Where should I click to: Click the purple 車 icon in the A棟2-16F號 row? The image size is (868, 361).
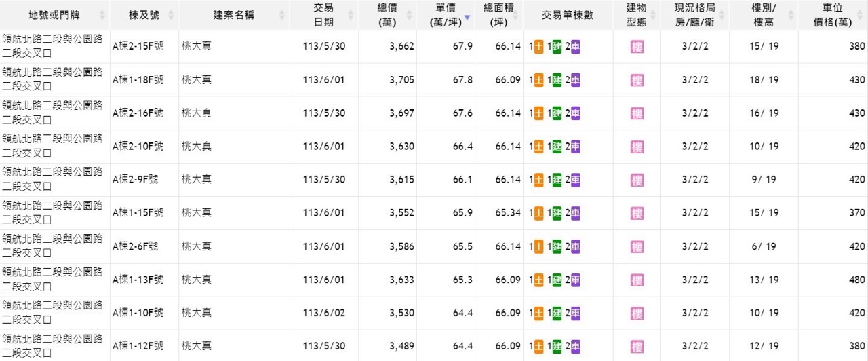[x=575, y=113]
